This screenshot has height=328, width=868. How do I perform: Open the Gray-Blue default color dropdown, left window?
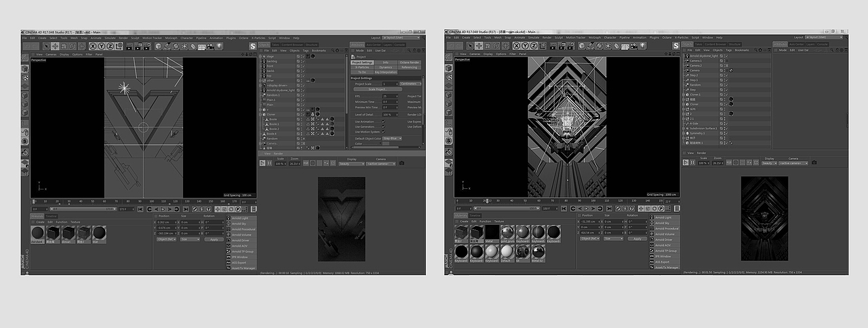tap(392, 139)
